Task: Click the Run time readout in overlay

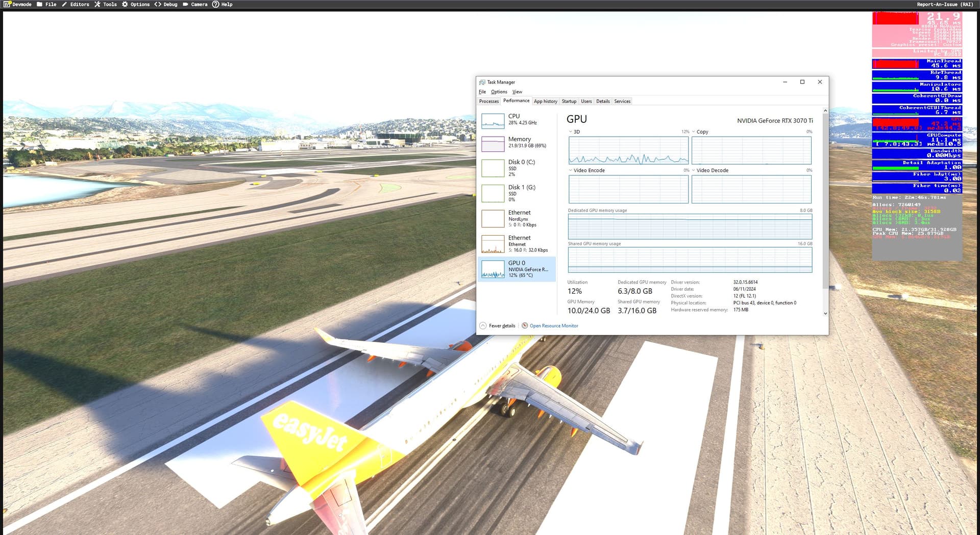Action: tap(909, 198)
